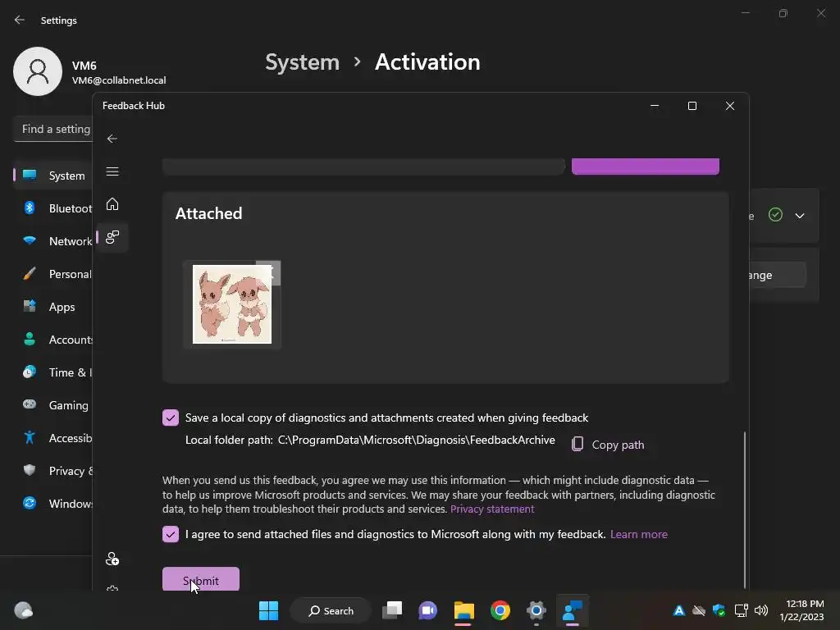Open Time & language settings

click(53, 372)
